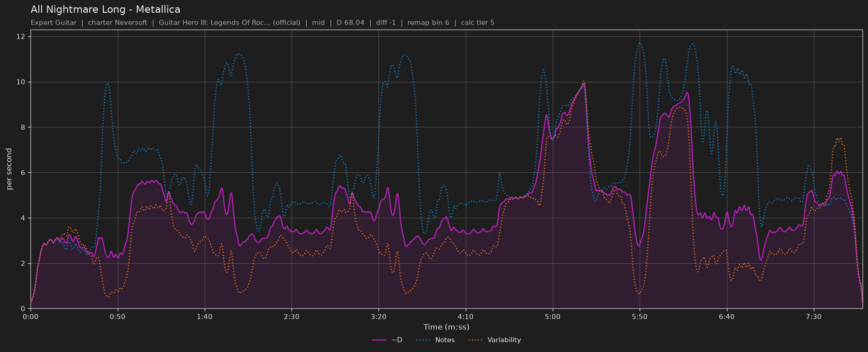Image resolution: width=868 pixels, height=352 pixels.
Task: Click the y-axis tick label "4"
Action: pyautogui.click(x=23, y=218)
